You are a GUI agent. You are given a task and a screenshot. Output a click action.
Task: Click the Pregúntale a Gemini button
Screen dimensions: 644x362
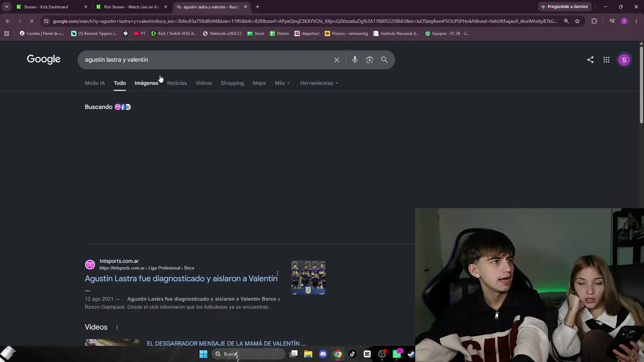click(564, 7)
